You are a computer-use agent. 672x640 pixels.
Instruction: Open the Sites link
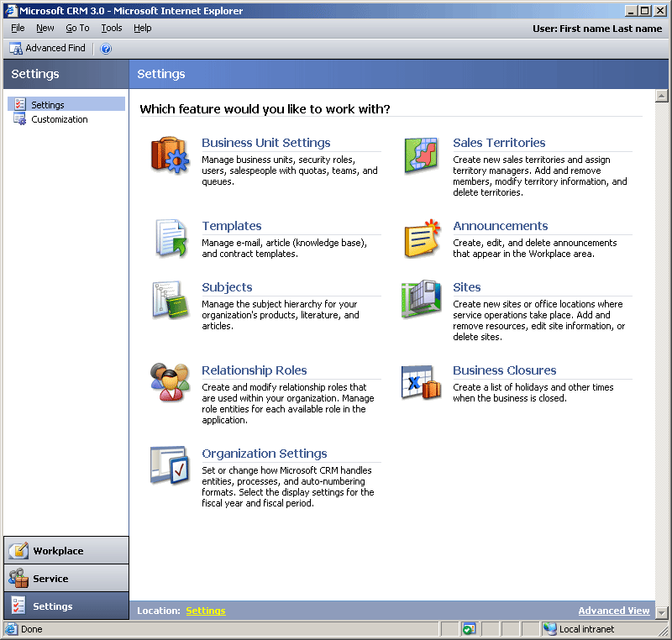point(467,287)
